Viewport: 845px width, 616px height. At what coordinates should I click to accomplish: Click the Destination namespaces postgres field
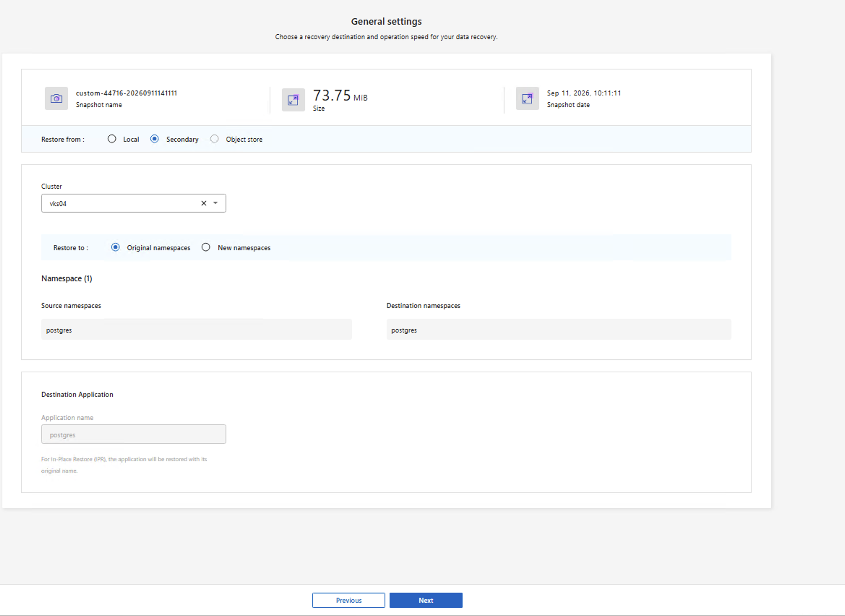pyautogui.click(x=559, y=330)
